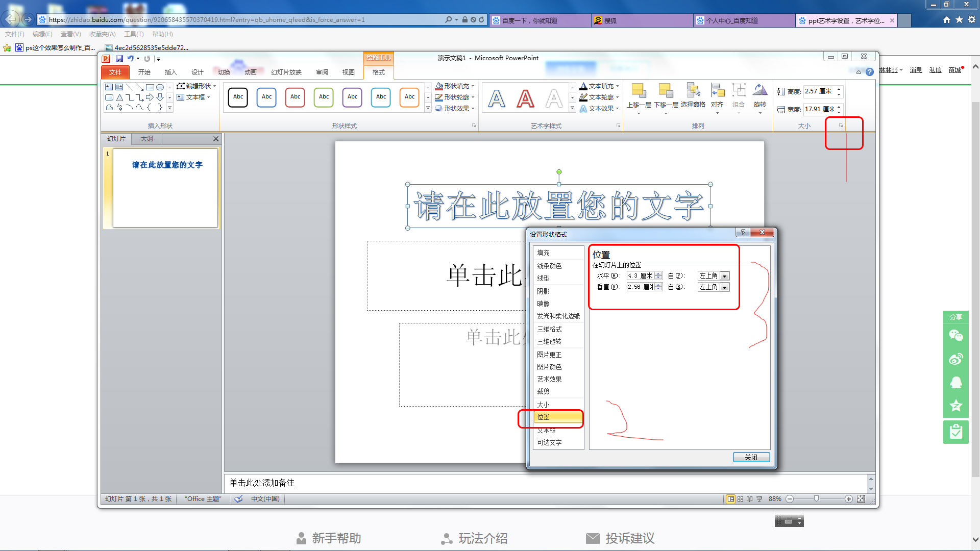Viewport: 980px width, 551px height.
Task: Open the vertical position 左上角 dropdown
Action: point(725,286)
